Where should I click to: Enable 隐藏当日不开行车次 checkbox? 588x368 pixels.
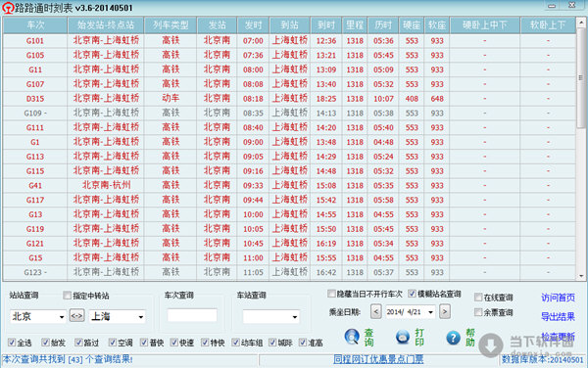click(x=331, y=294)
